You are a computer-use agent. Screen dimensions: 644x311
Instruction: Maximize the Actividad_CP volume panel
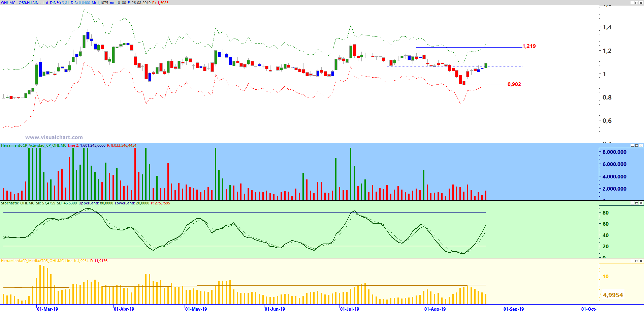[637, 145]
